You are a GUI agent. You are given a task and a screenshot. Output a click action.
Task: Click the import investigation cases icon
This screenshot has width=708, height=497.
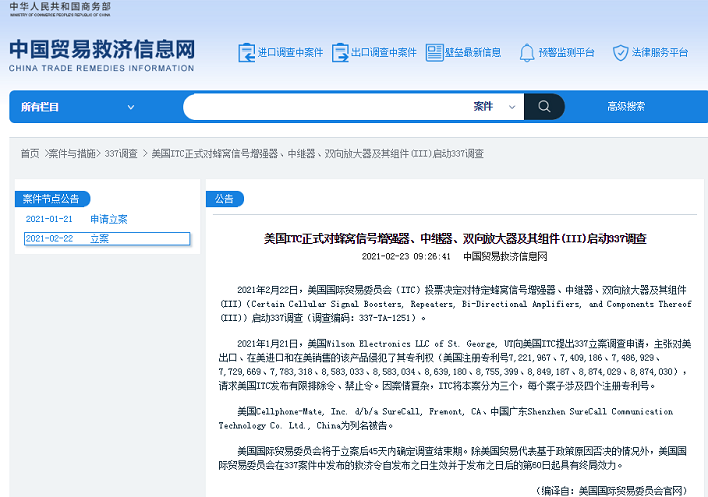tap(247, 53)
